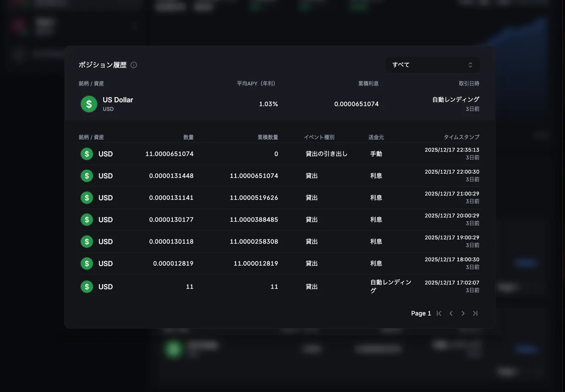
Task: Click USD icon in the 自動レンディング row
Action: pyautogui.click(x=87, y=287)
